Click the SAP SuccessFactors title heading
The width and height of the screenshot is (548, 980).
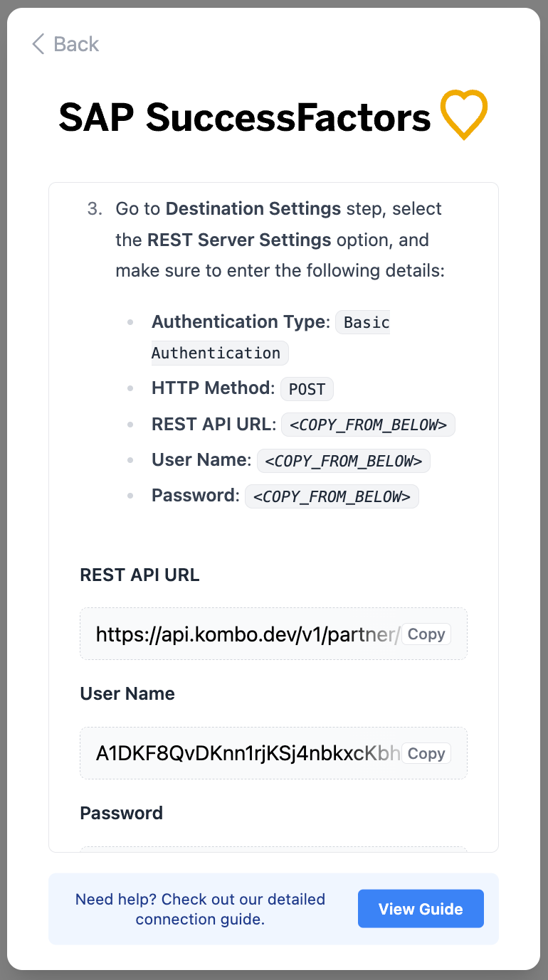245,117
